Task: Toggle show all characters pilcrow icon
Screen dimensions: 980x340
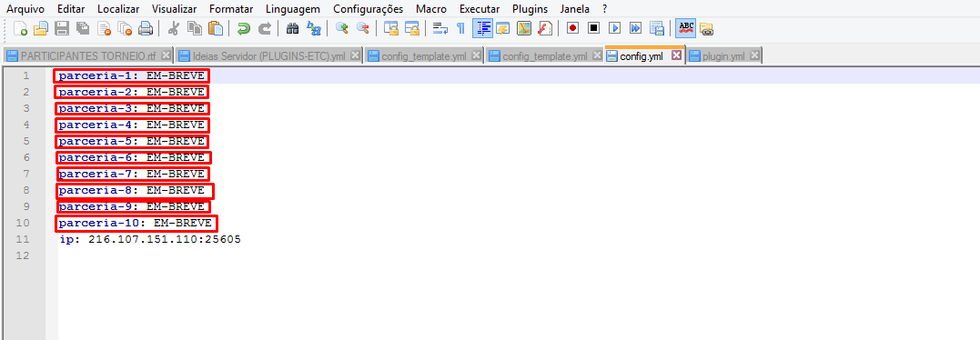Action: (x=460, y=28)
